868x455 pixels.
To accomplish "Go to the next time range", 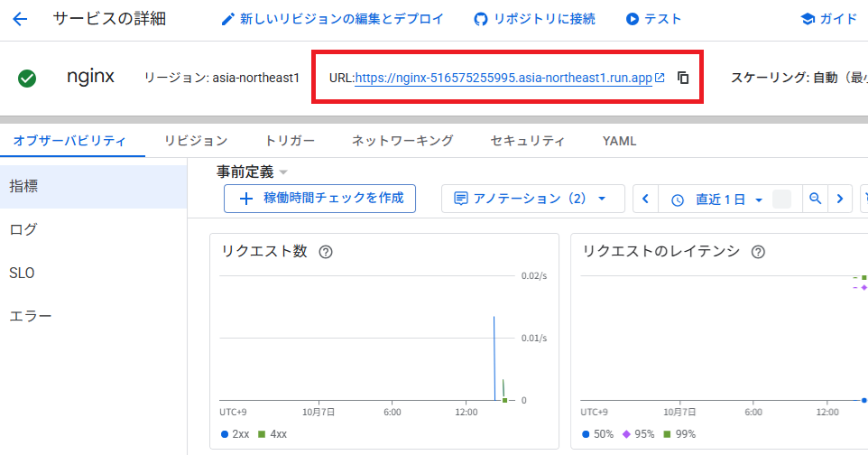I will 840,200.
